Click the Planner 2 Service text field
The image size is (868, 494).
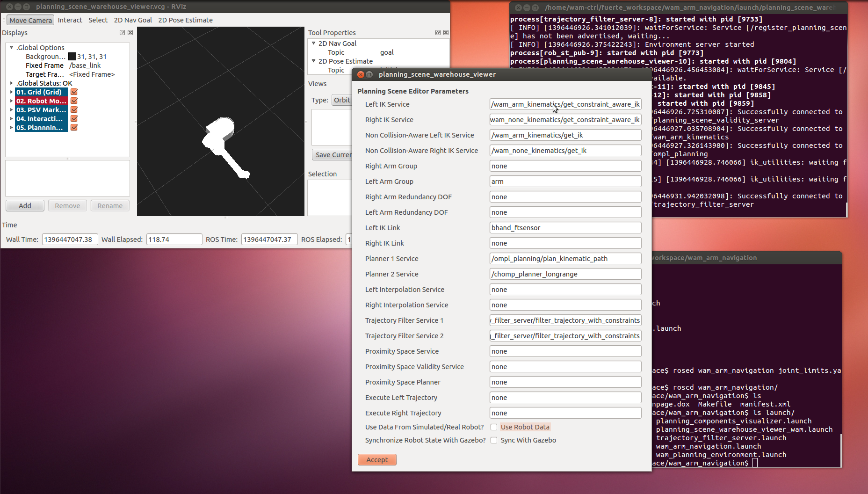tap(565, 274)
